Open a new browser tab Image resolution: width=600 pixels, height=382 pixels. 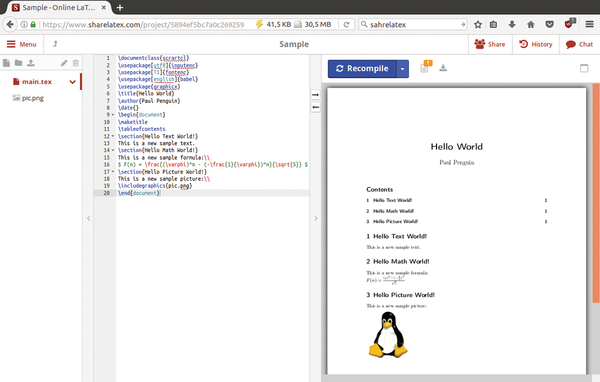click(x=120, y=8)
